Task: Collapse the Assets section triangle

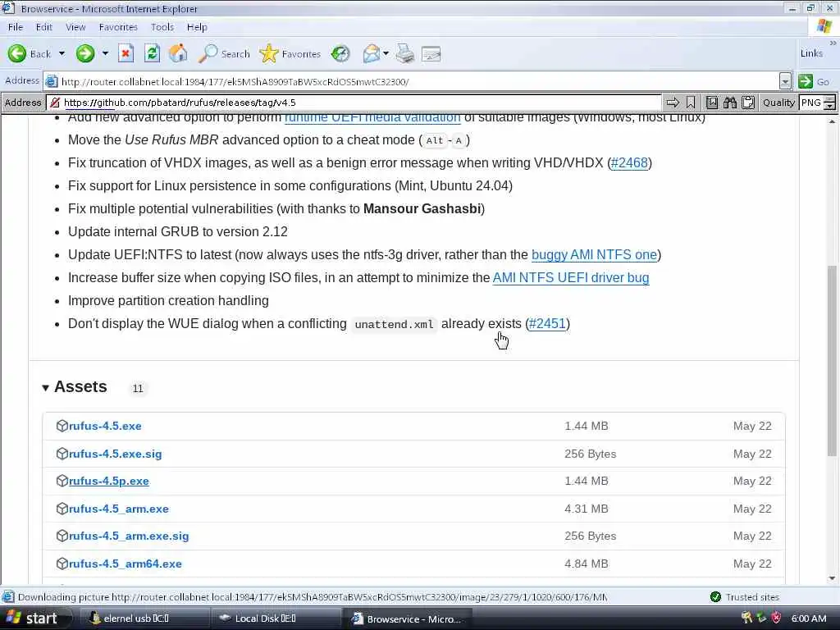Action: 46,387
